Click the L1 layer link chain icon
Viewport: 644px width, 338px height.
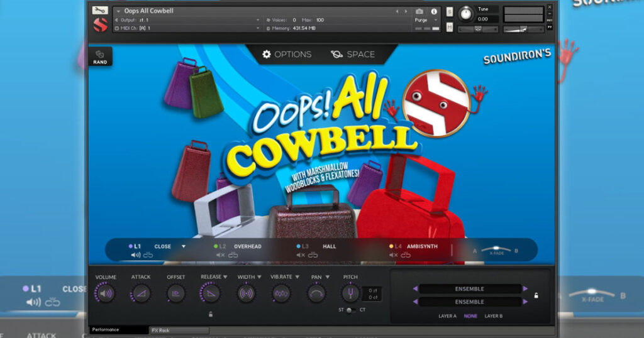[148, 255]
